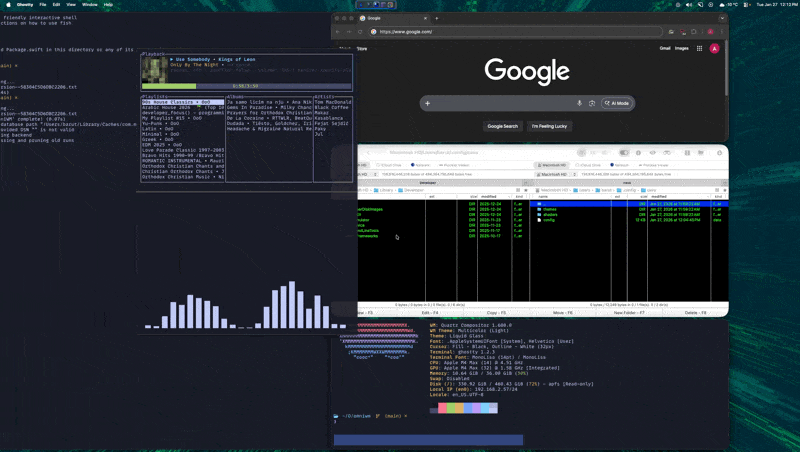Open the Edit menu in the menu bar
Viewport: 800px width, 452px height.
[x=56, y=5]
